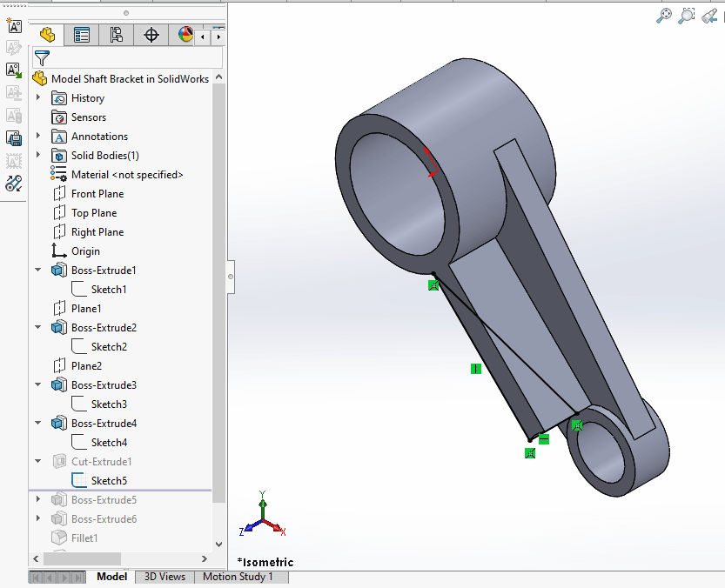This screenshot has height=588, width=725.
Task: Select the Zoom to Fit magnifier icon
Action: [663, 16]
